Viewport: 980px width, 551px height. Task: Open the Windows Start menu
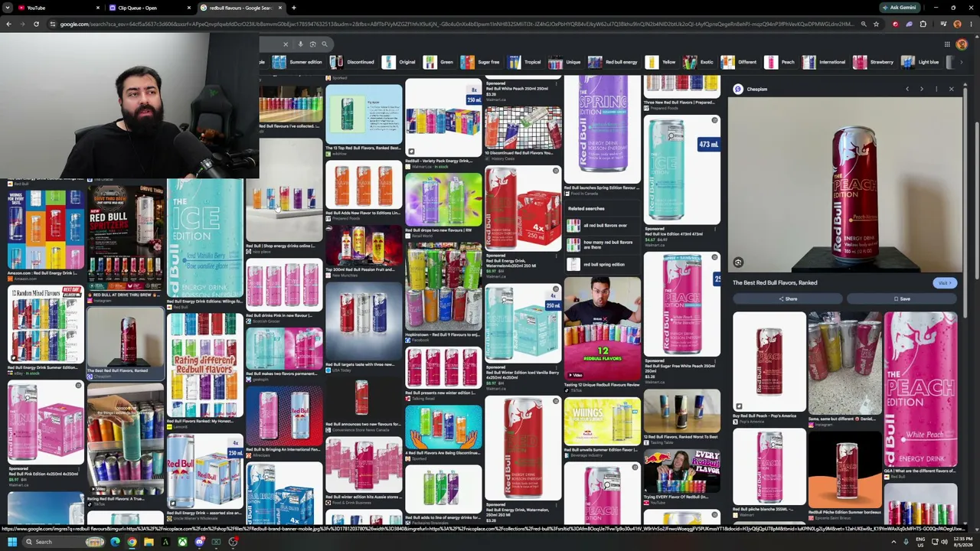tap(11, 542)
